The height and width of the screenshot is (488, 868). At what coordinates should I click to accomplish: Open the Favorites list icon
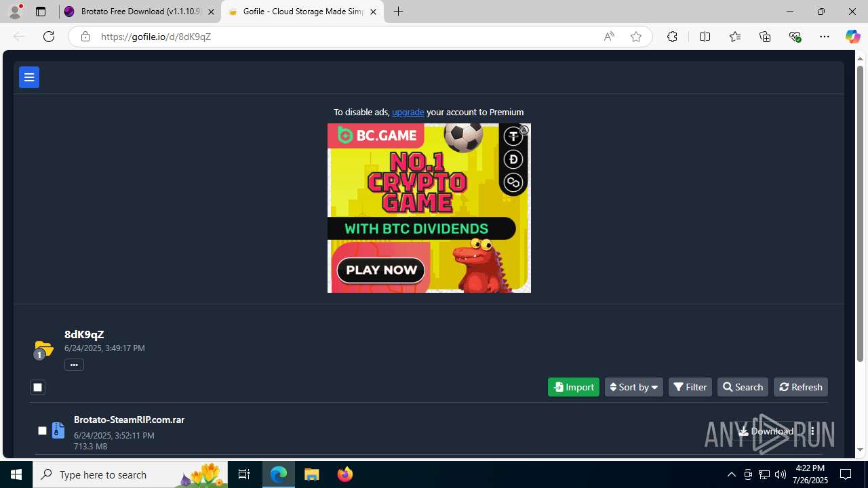point(735,37)
